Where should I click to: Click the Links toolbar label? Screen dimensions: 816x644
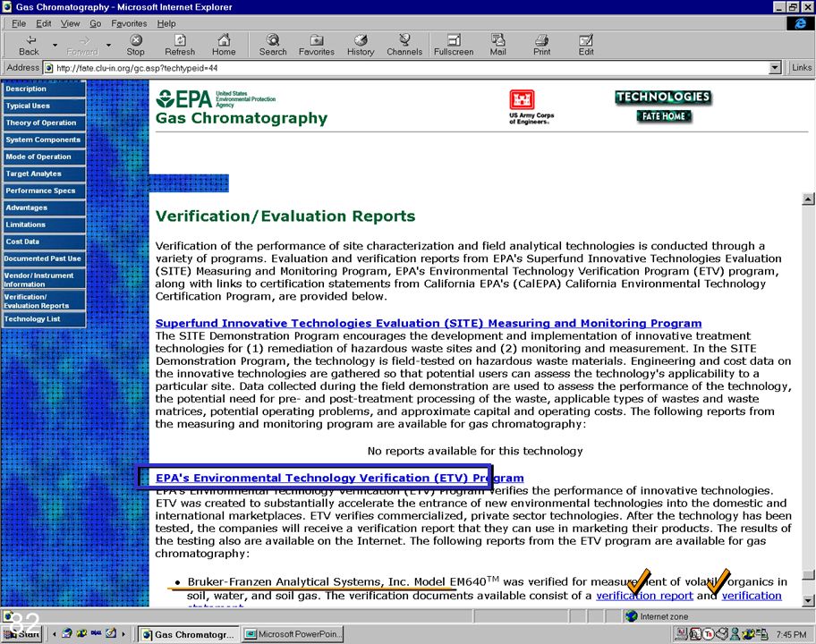click(x=802, y=68)
